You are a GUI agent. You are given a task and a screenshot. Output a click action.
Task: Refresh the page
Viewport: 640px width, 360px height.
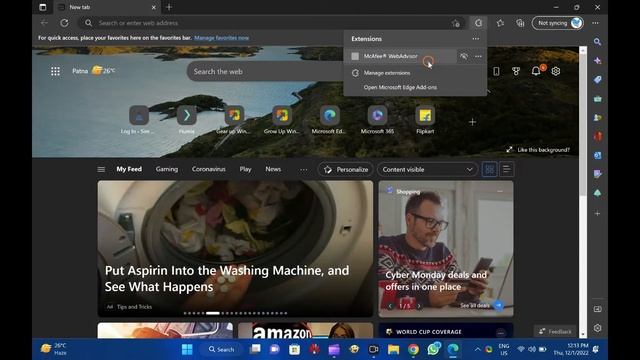pyautogui.click(x=64, y=23)
